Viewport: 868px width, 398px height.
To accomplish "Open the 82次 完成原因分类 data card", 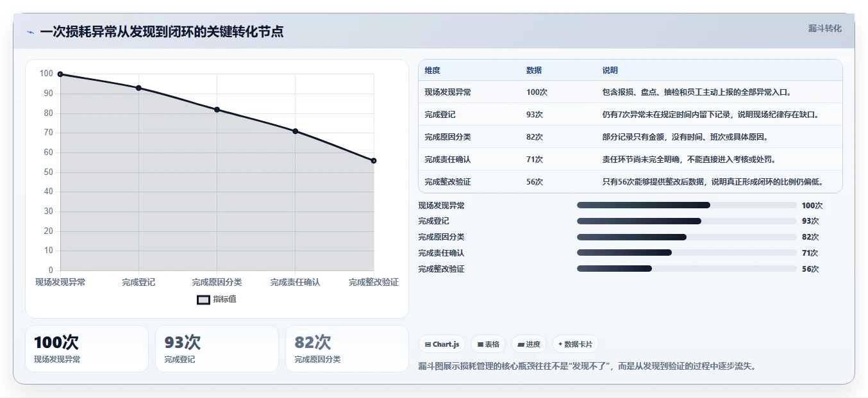I will click(347, 349).
